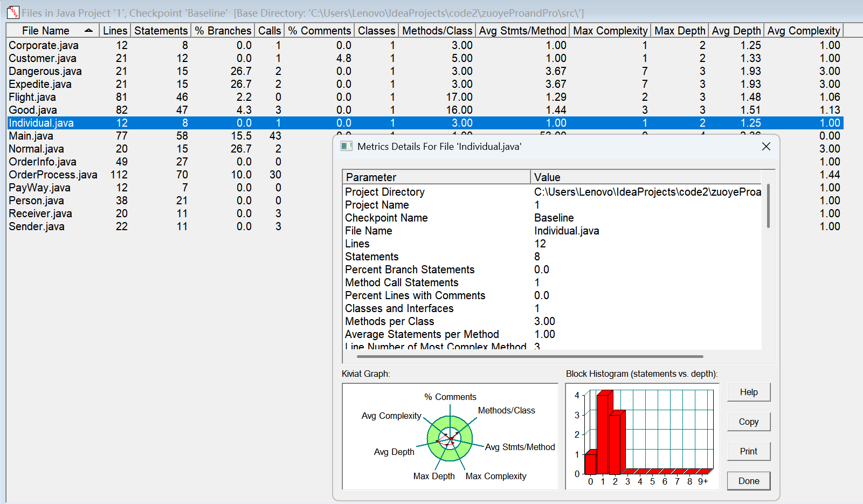The image size is (863, 504).
Task: Click the Block Histogram chart
Action: click(642, 437)
